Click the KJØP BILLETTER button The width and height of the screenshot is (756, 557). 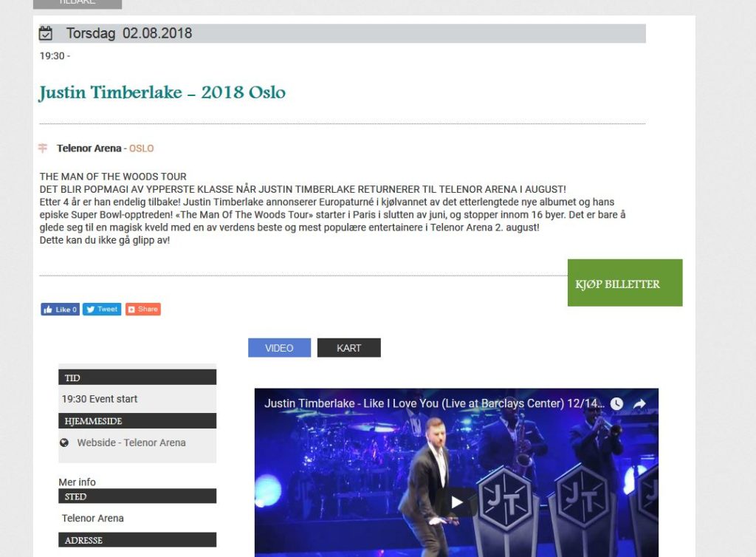(625, 283)
